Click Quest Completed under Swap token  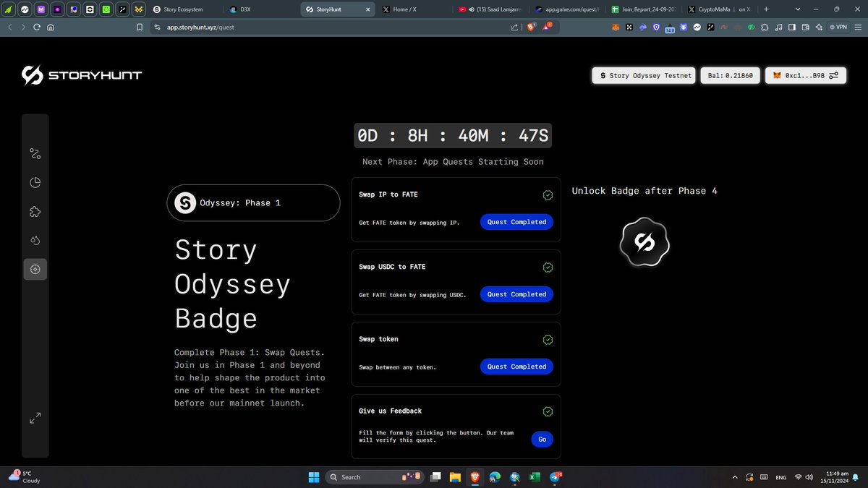pyautogui.click(x=516, y=367)
